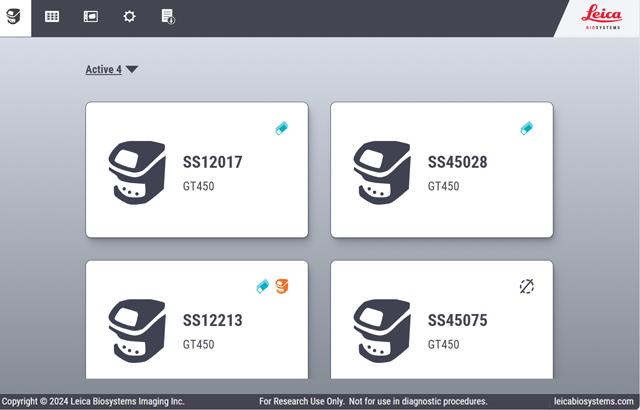Open the leicabiosystems.com footer link
The height and width of the screenshot is (410, 640).
[593, 401]
